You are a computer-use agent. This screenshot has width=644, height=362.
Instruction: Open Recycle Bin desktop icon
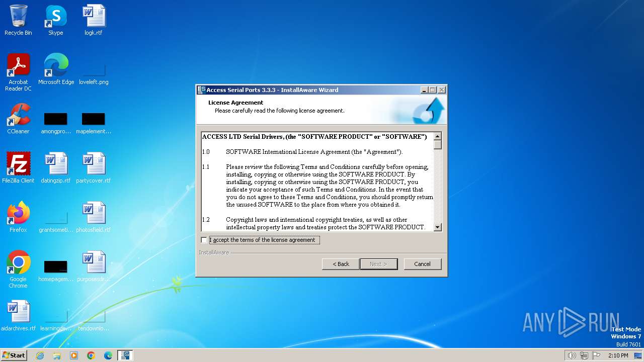point(18,21)
